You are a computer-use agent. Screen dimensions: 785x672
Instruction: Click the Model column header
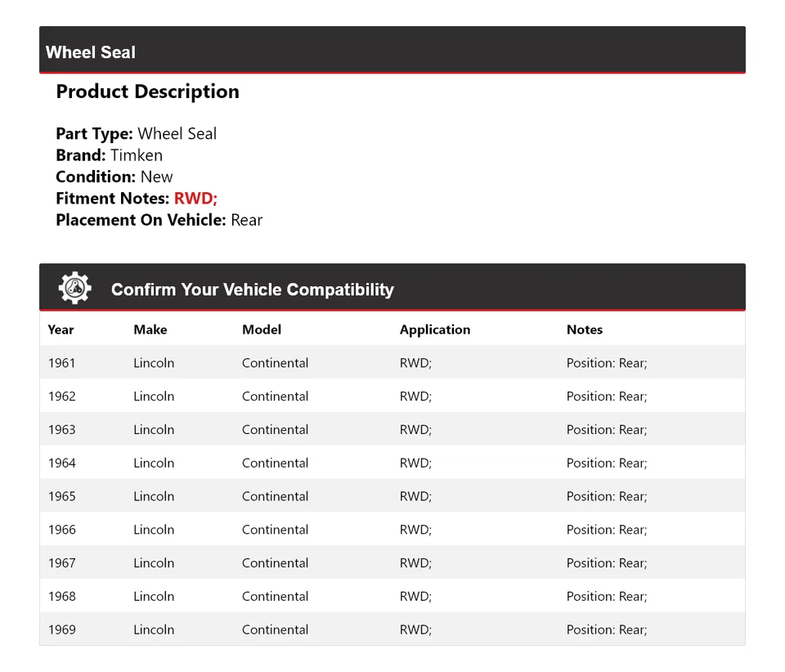(x=262, y=329)
